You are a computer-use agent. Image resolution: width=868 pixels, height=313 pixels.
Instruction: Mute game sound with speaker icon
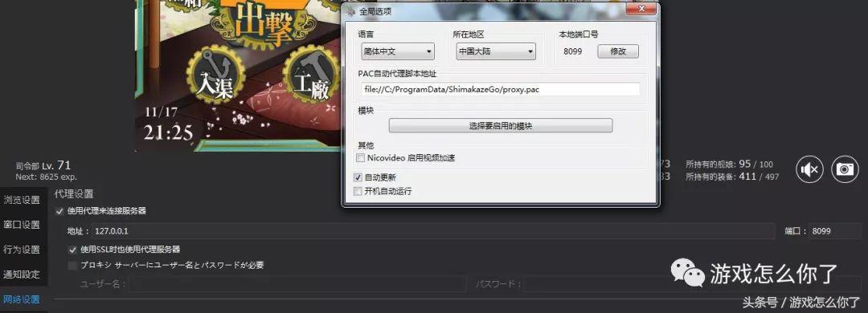pyautogui.click(x=810, y=169)
